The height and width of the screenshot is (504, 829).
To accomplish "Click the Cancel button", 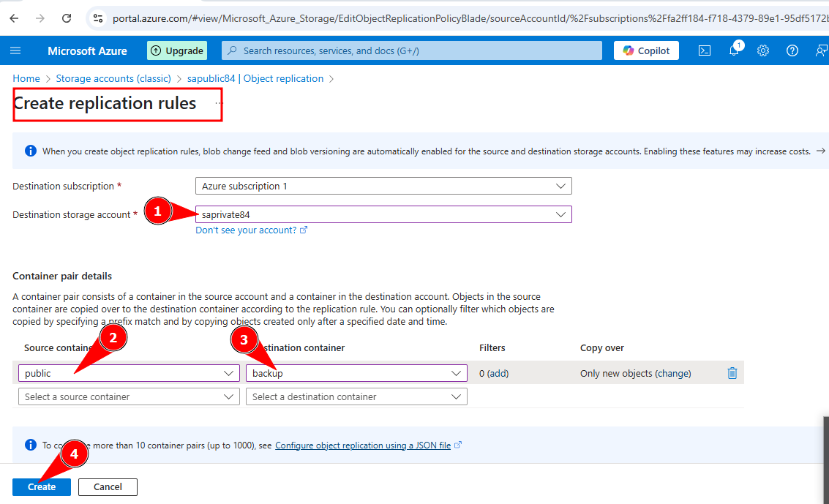I will click(108, 486).
